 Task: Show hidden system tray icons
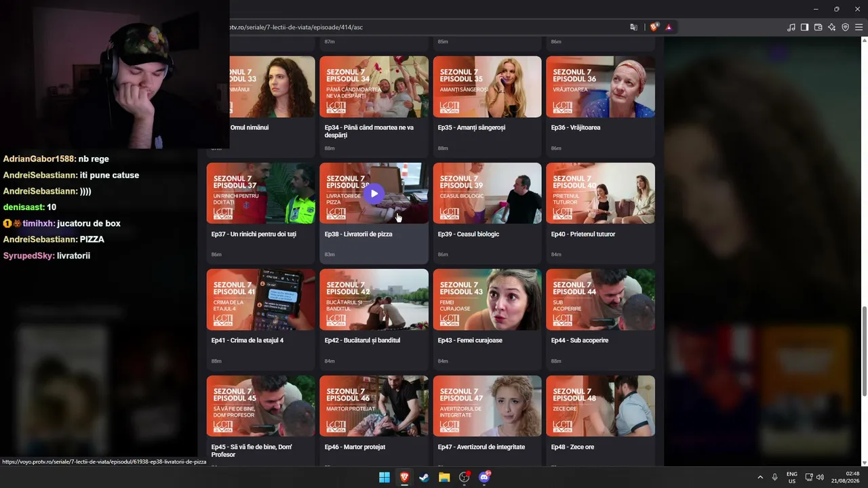coord(759,477)
